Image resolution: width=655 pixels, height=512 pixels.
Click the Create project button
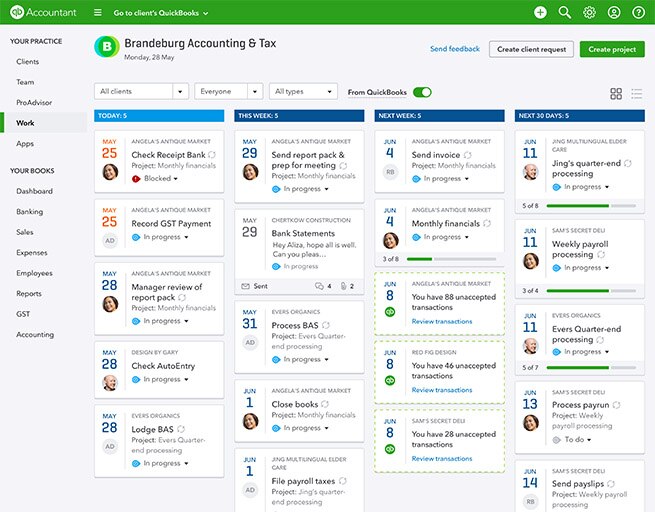612,49
